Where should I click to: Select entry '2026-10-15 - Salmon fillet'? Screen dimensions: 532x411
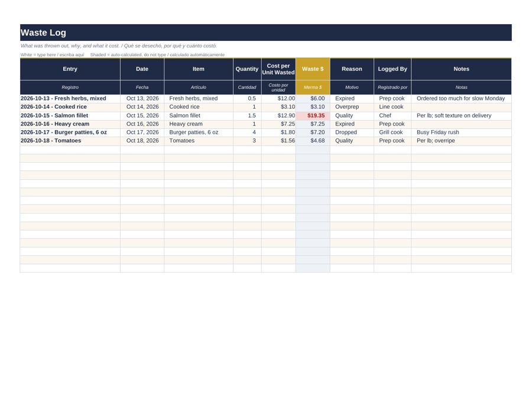pos(70,115)
